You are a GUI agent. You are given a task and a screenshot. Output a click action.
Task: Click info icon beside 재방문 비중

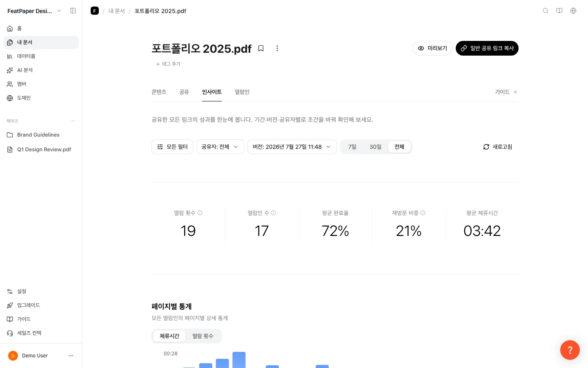coord(423,213)
